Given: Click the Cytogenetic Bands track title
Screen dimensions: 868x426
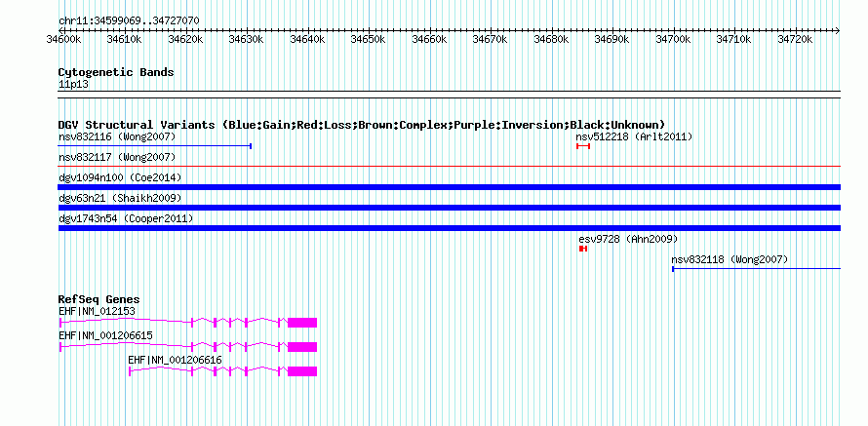Looking at the screenshot, I should tap(116, 72).
